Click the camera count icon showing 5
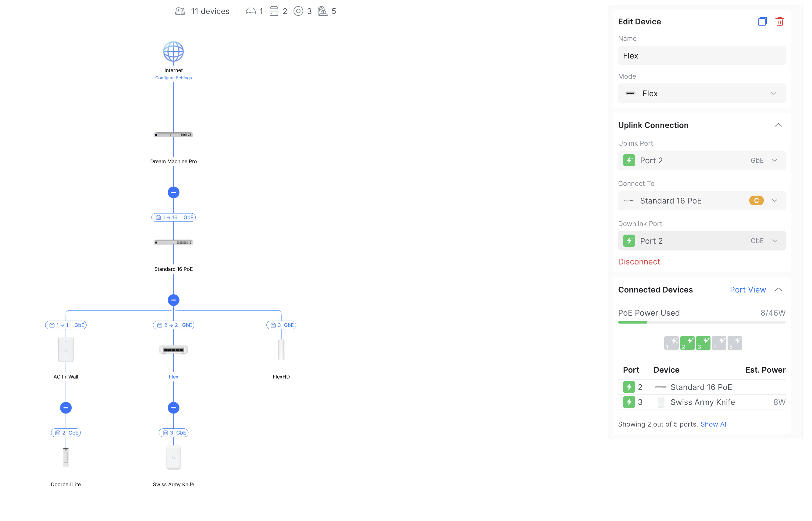Image resolution: width=812 pixels, height=521 pixels. [x=322, y=11]
